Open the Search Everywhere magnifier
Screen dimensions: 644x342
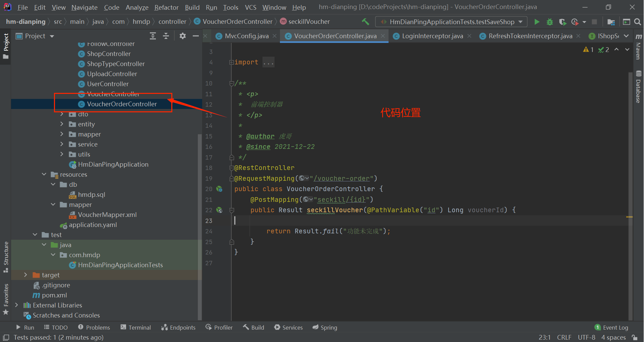point(638,22)
